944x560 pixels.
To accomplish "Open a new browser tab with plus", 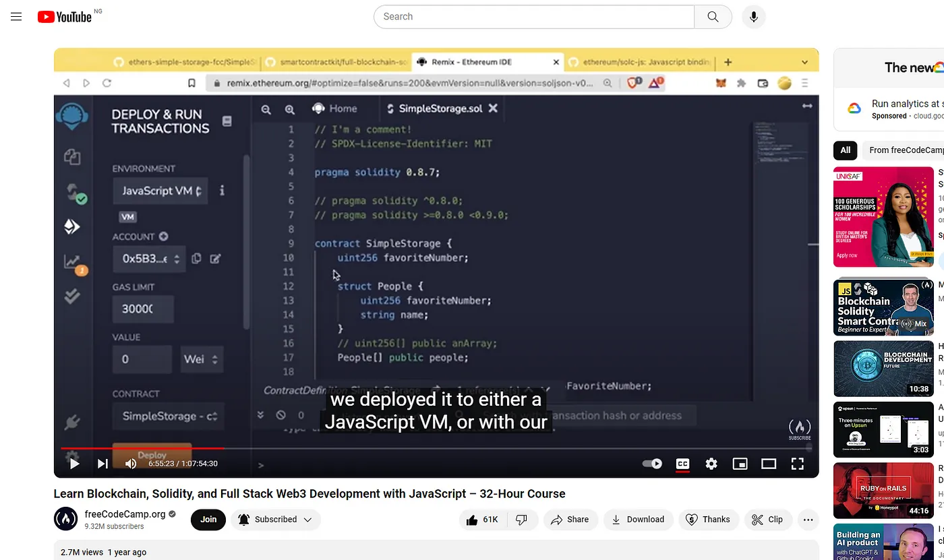I will 728,62.
